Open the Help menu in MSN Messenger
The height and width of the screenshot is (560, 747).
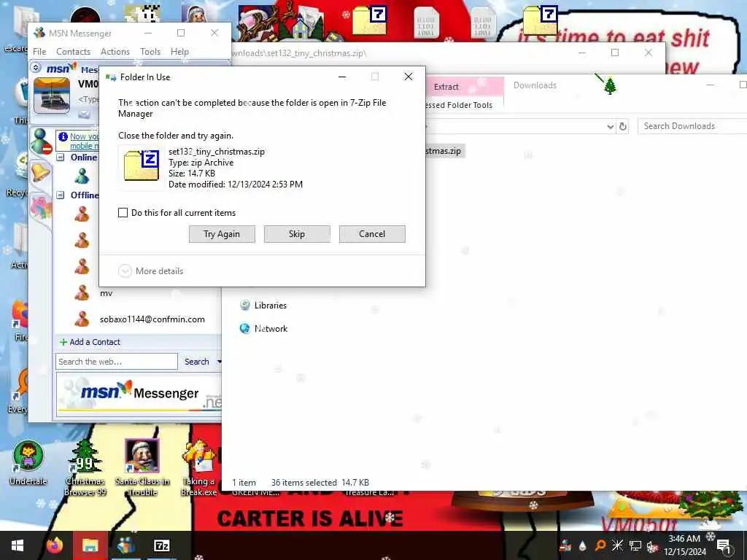click(x=179, y=52)
